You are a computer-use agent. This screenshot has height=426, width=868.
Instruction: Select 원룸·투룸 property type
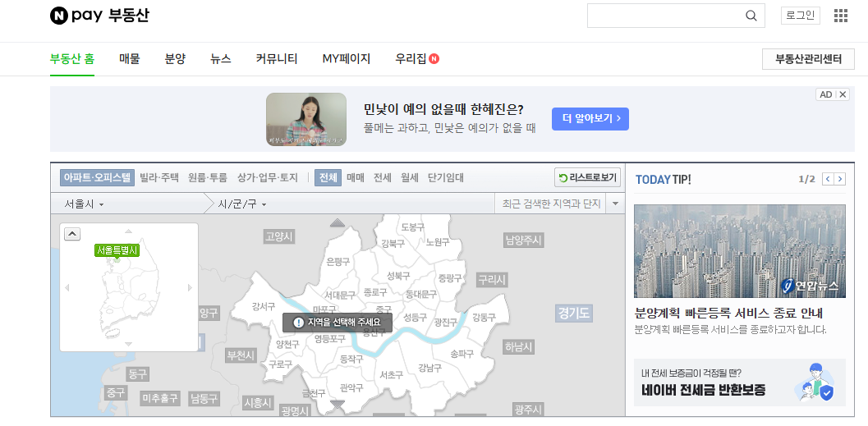[208, 177]
